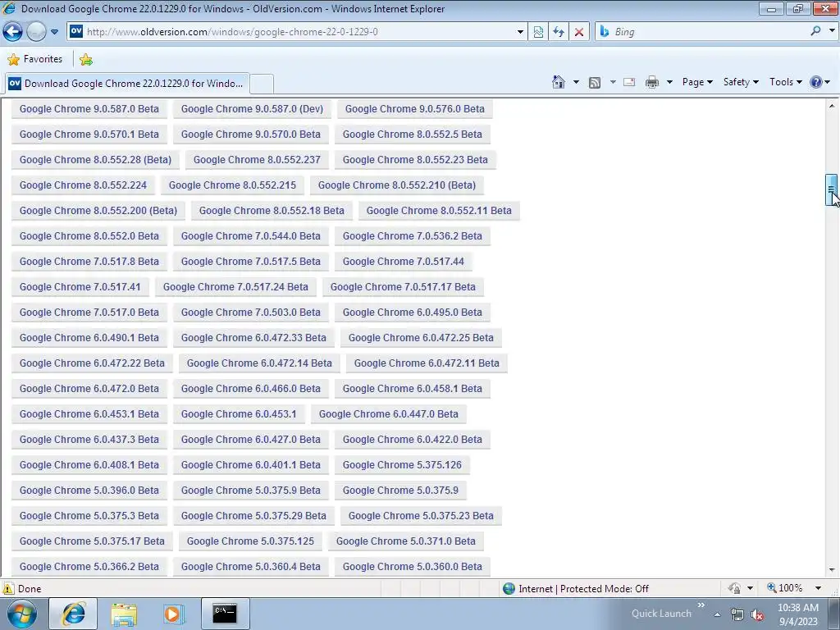Click the Home icon in command bar

coord(558,82)
